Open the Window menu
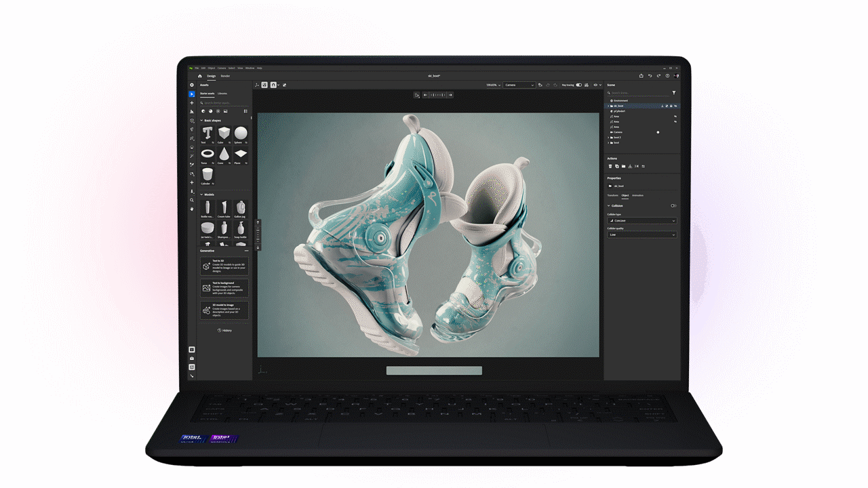This screenshot has width=868, height=488. (250, 68)
